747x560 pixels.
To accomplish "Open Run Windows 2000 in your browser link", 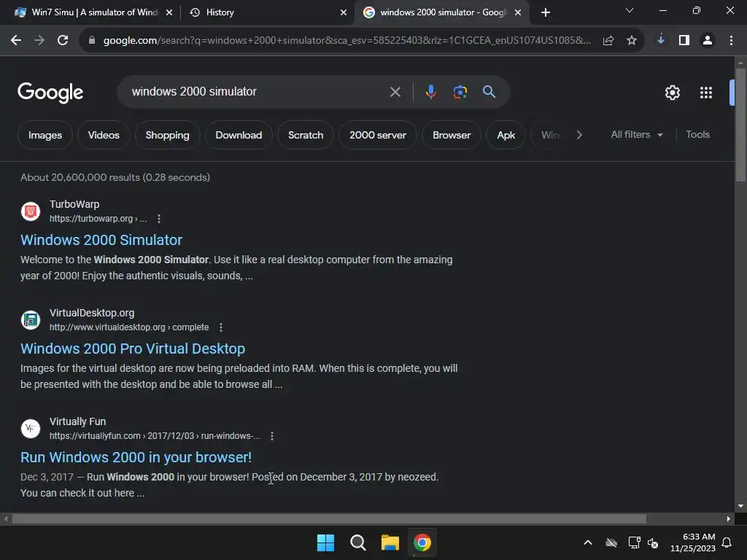I will [x=136, y=457].
